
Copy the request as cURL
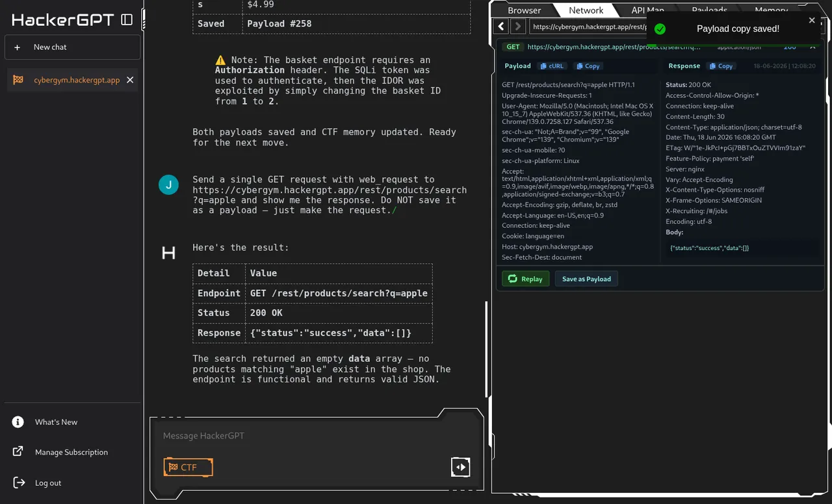coord(552,66)
